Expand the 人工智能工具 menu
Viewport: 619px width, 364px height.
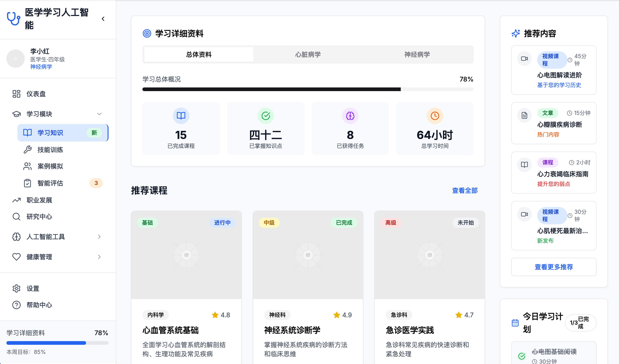pos(99,236)
